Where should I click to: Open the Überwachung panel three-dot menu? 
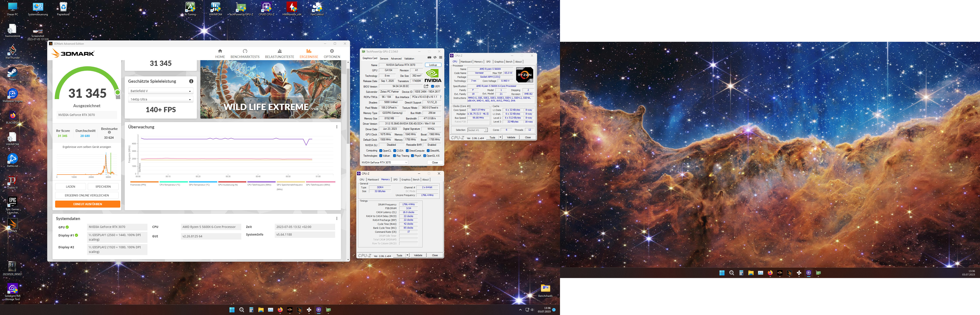point(337,127)
